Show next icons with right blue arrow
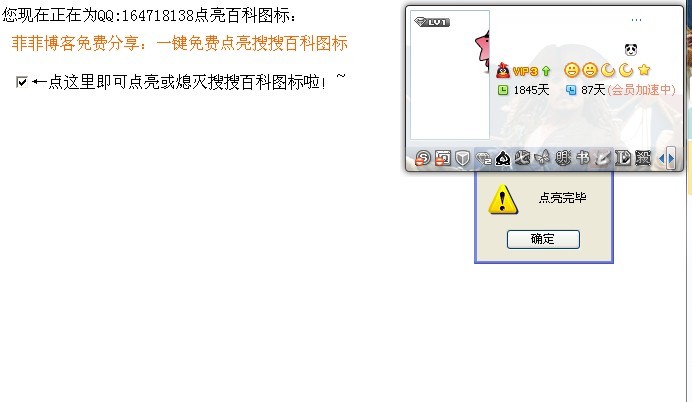Image resolution: width=692 pixels, height=402 pixels. point(671,158)
